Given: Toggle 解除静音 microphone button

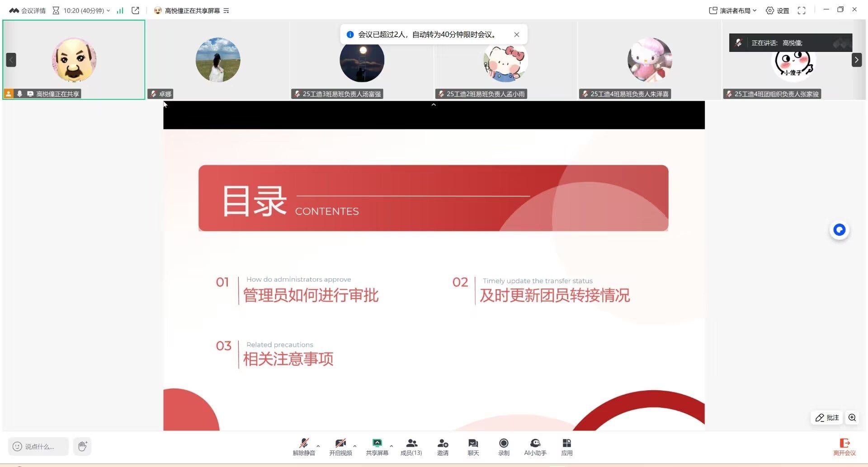Looking at the screenshot, I should 304,447.
